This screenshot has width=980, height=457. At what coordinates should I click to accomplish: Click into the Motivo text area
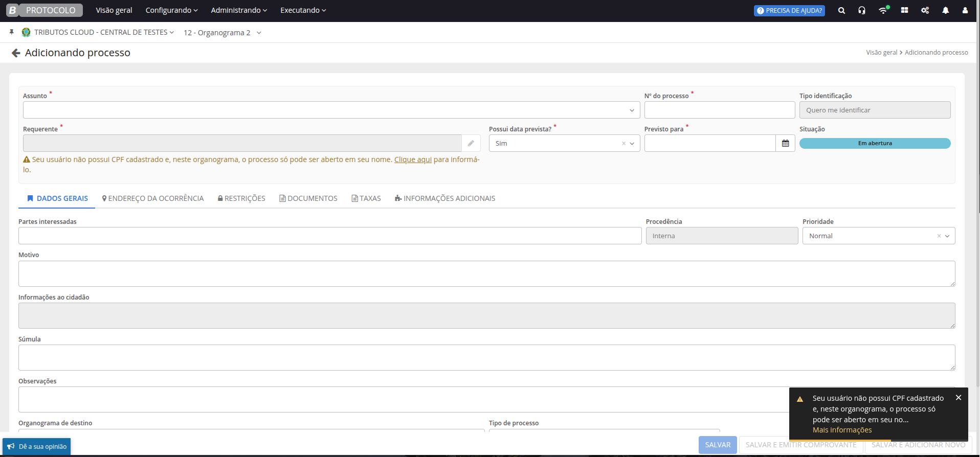pyautogui.click(x=487, y=273)
